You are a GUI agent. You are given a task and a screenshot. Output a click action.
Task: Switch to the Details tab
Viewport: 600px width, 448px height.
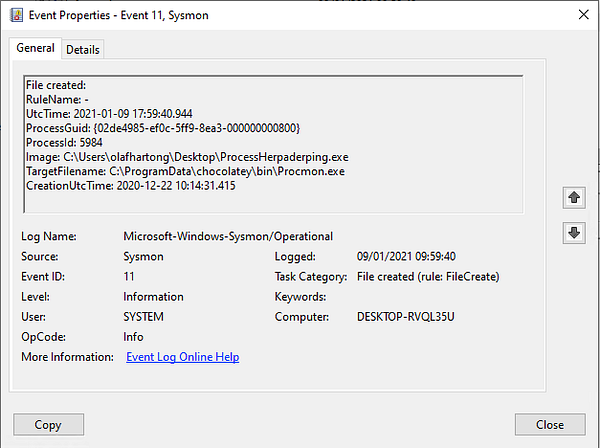coord(83,49)
